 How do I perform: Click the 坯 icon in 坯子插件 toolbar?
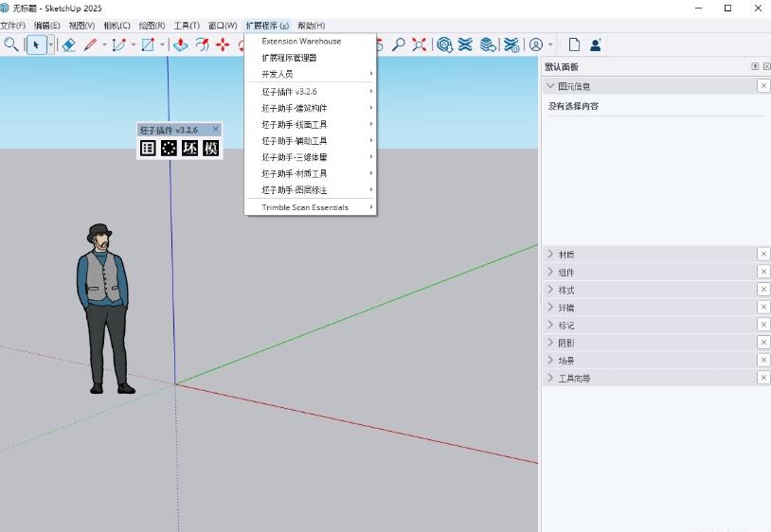pos(189,148)
